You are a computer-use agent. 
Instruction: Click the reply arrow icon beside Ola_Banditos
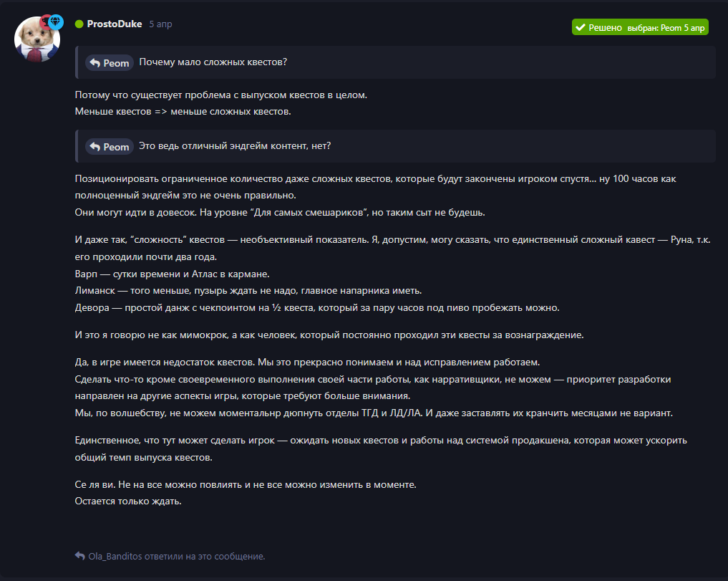coord(80,556)
